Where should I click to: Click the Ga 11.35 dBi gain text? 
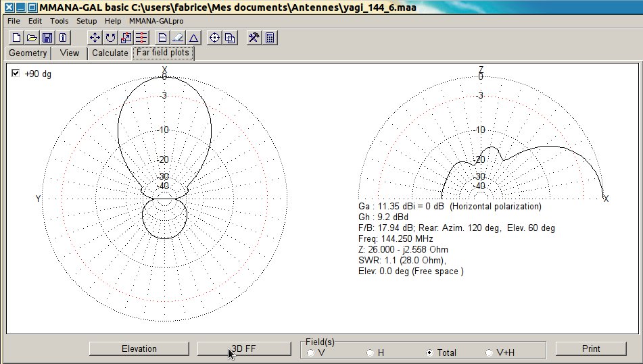pyautogui.click(x=450, y=207)
